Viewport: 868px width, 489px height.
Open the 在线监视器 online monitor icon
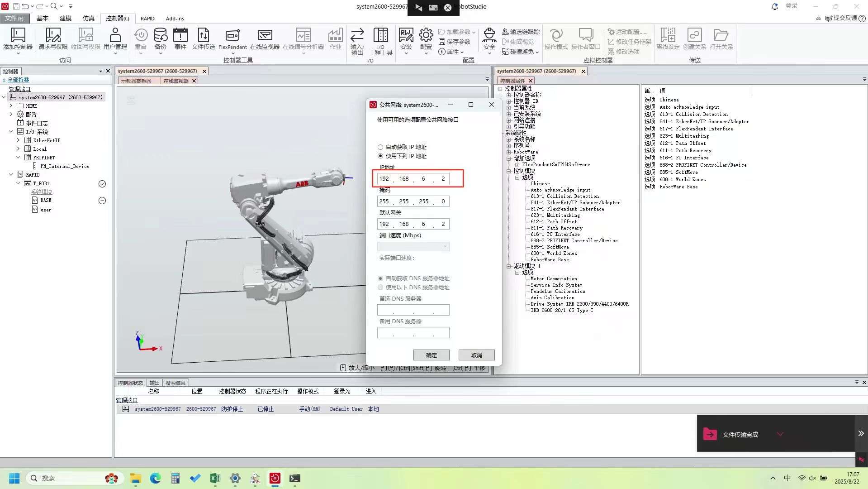pos(265,35)
